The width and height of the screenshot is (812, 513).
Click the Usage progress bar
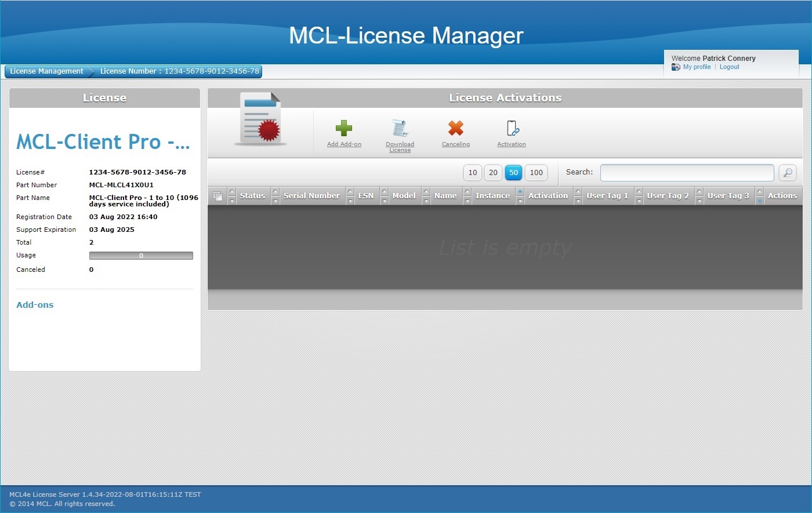[141, 256]
